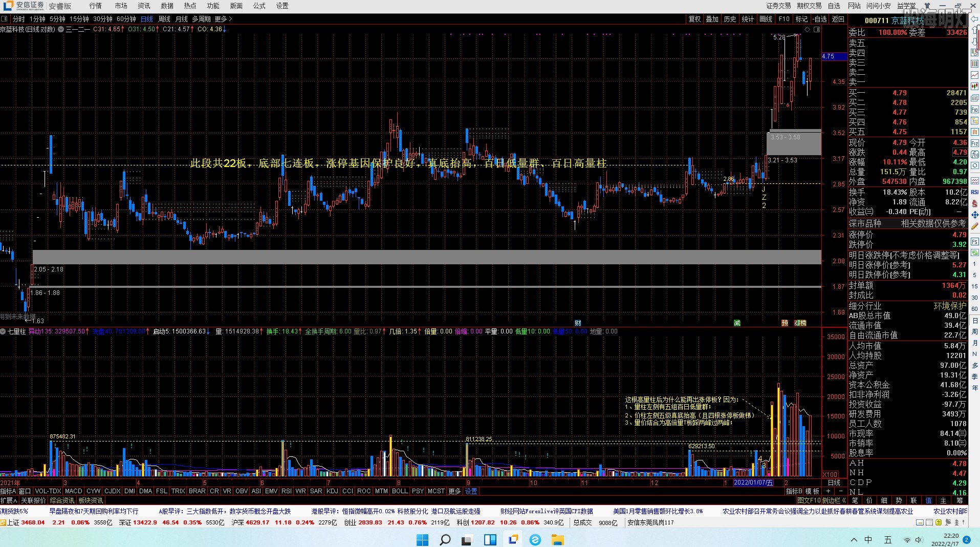Click the diamond marker icon above price axis
The width and height of the screenshot is (980, 547).
pos(808,30)
